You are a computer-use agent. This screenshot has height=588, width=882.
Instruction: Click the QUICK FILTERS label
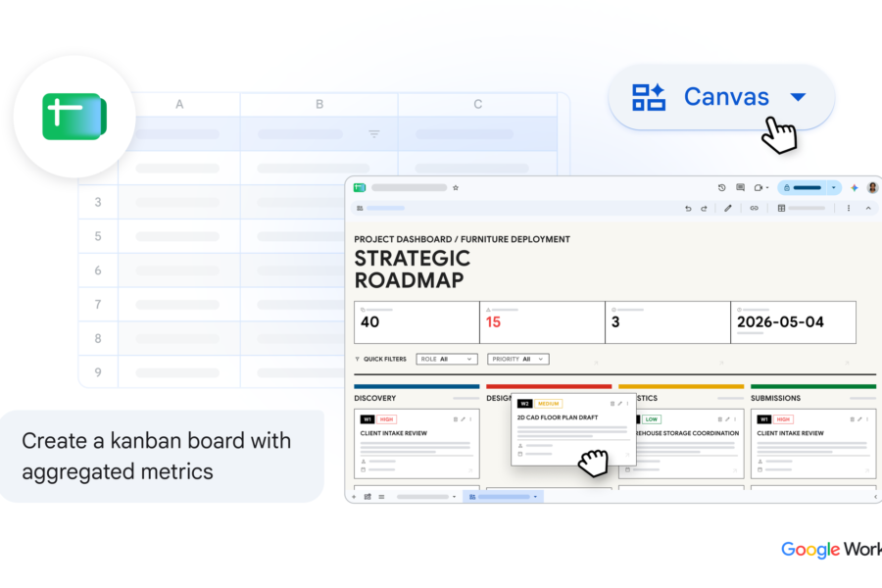tap(385, 359)
